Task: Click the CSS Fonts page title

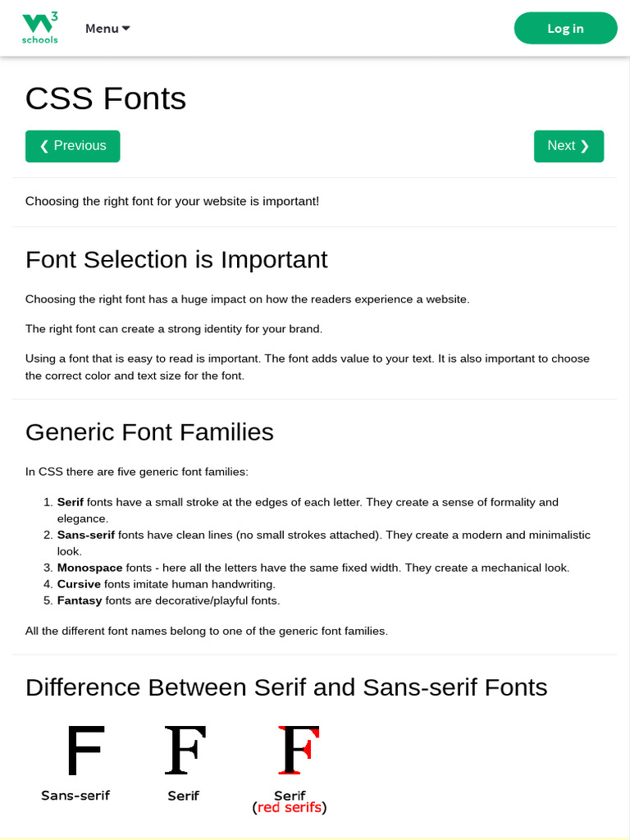Action: click(x=106, y=99)
